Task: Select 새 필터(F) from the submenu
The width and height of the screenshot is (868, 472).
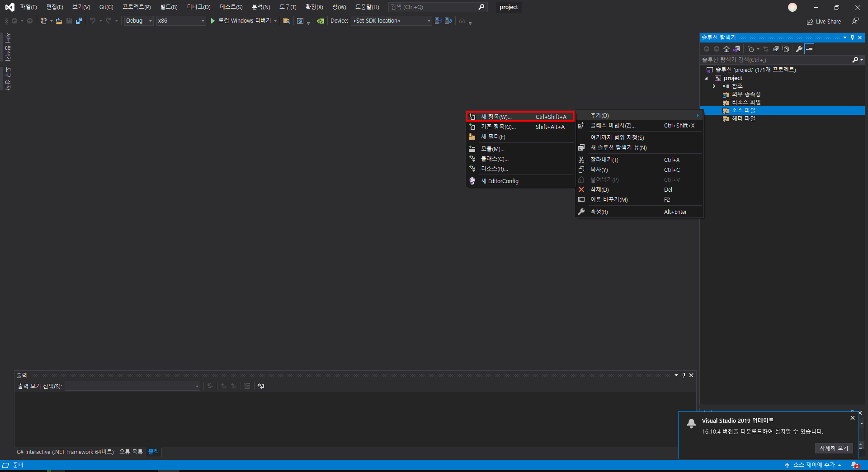Action: 520,137
